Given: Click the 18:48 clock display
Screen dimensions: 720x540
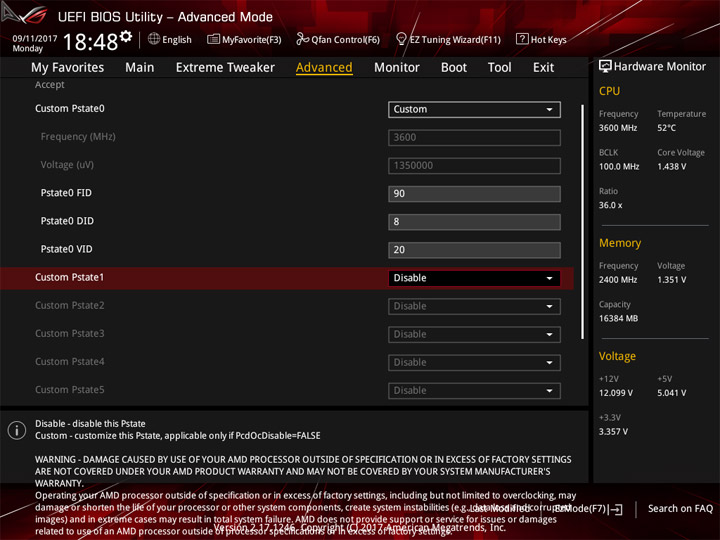Looking at the screenshot, I should pos(90,42).
